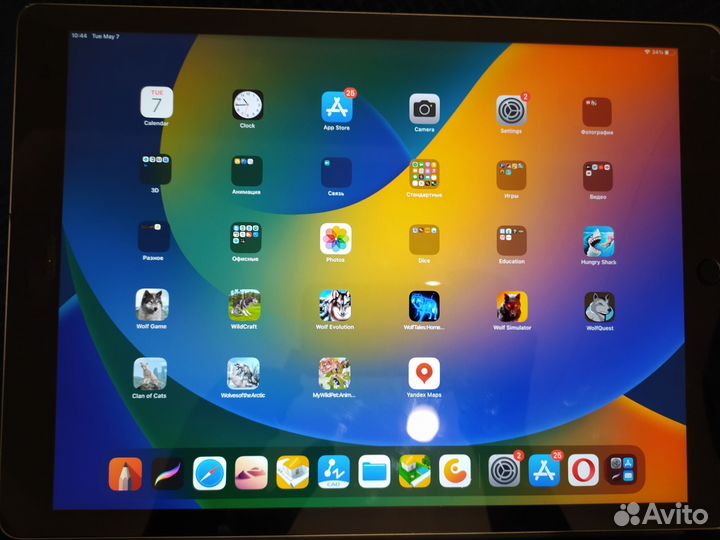The width and height of the screenshot is (720, 540).
Task: Open the App Library icon in dock
Action: pyautogui.click(x=621, y=470)
